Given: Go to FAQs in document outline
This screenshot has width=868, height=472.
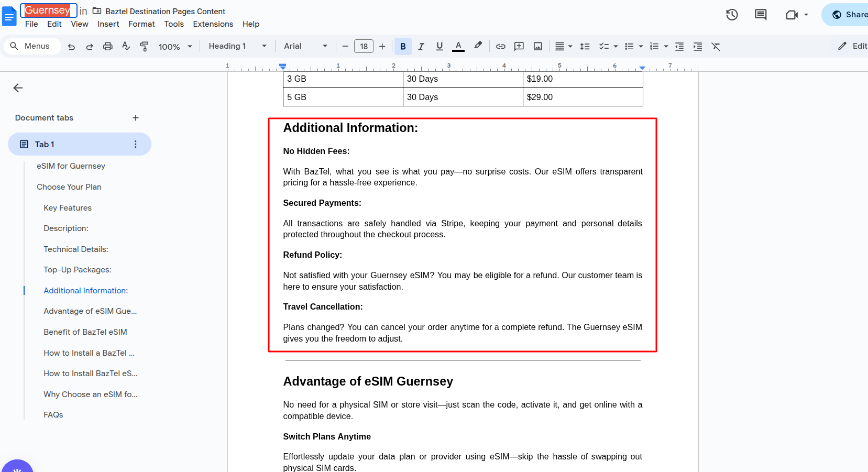Looking at the screenshot, I should pyautogui.click(x=53, y=415).
